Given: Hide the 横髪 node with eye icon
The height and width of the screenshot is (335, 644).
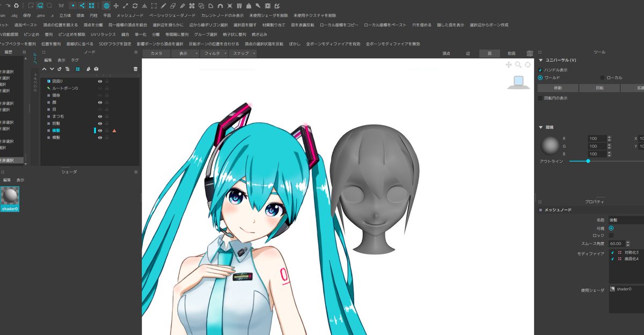Looking at the screenshot, I should click(100, 137).
